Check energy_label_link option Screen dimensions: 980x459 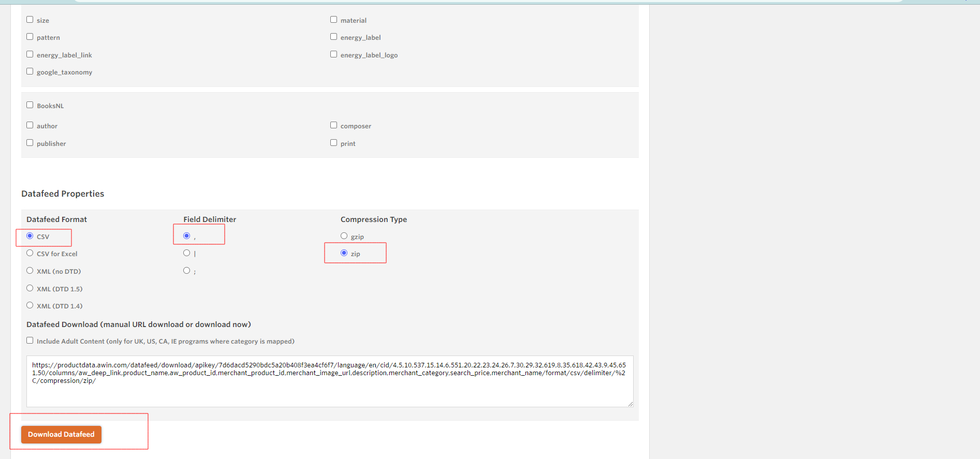click(30, 54)
